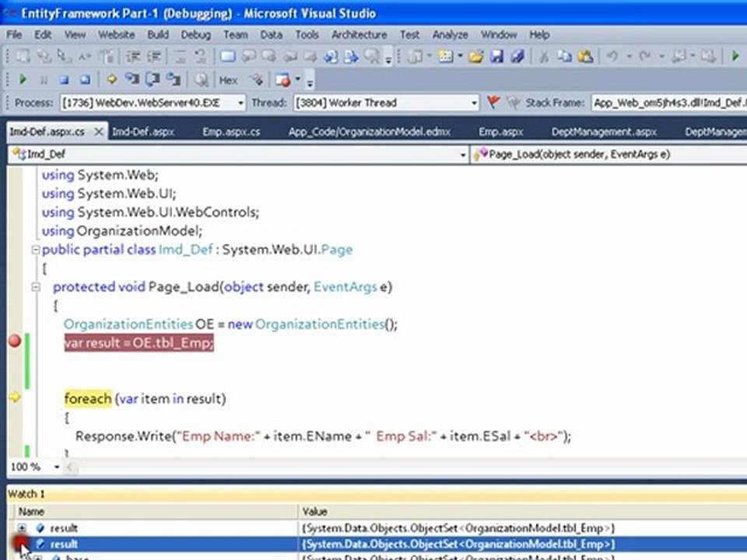
Task: Click the Show Next Statement yellow arrow
Action: (x=111, y=79)
